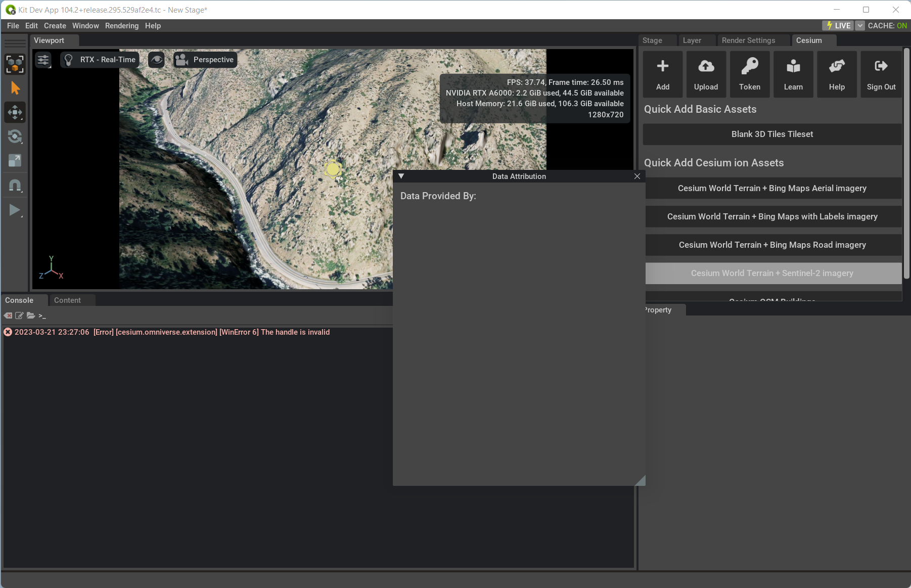Click the Data Attribution window resize grip
This screenshot has width=911, height=588.
641,480
